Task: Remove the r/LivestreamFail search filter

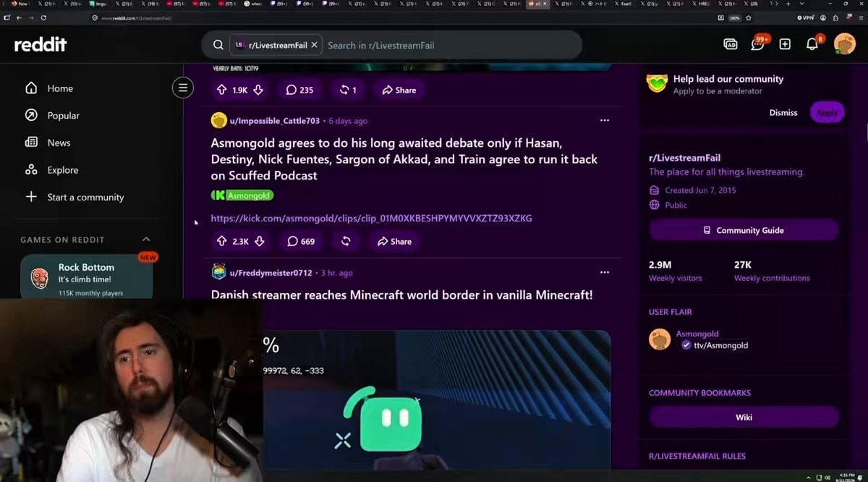Action: click(x=314, y=45)
